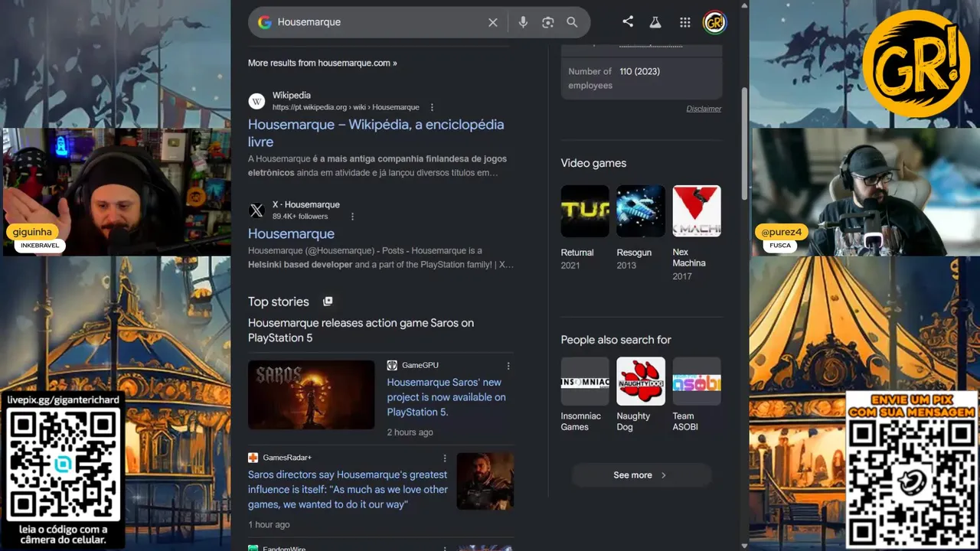Click the magnifier search button
This screenshot has width=980, height=551.
572,22
